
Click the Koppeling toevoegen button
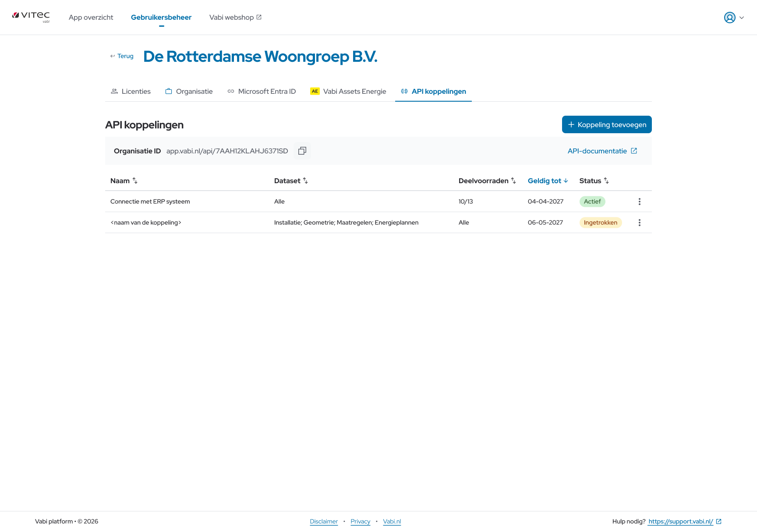(607, 124)
